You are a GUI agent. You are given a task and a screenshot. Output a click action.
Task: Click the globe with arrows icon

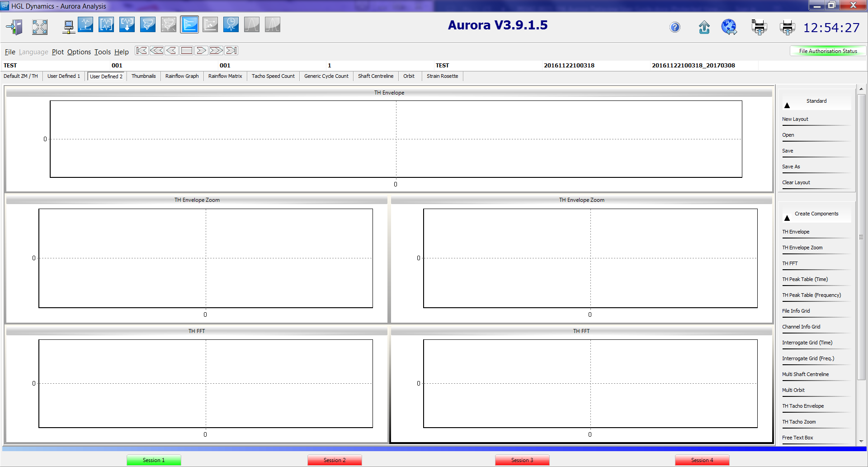[x=729, y=27]
